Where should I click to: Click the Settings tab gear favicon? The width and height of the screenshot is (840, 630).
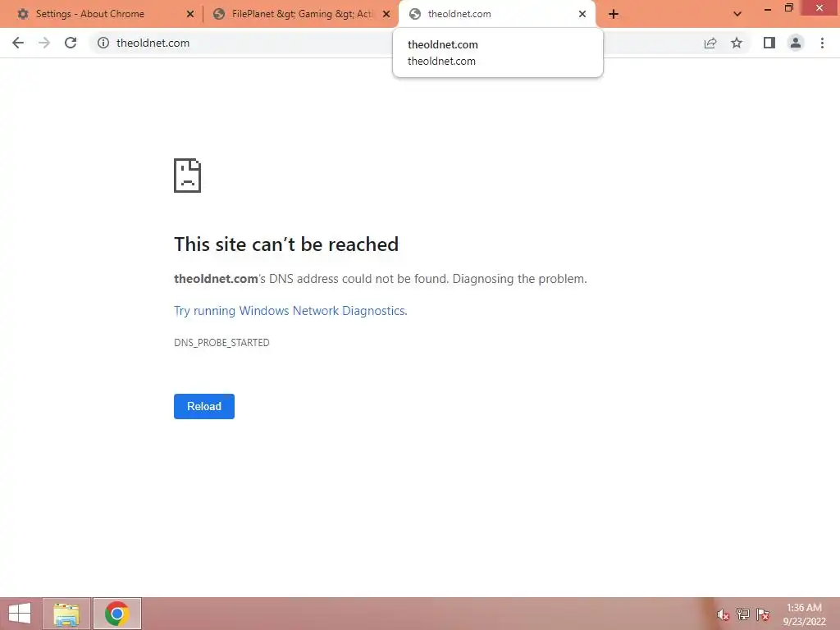click(23, 15)
